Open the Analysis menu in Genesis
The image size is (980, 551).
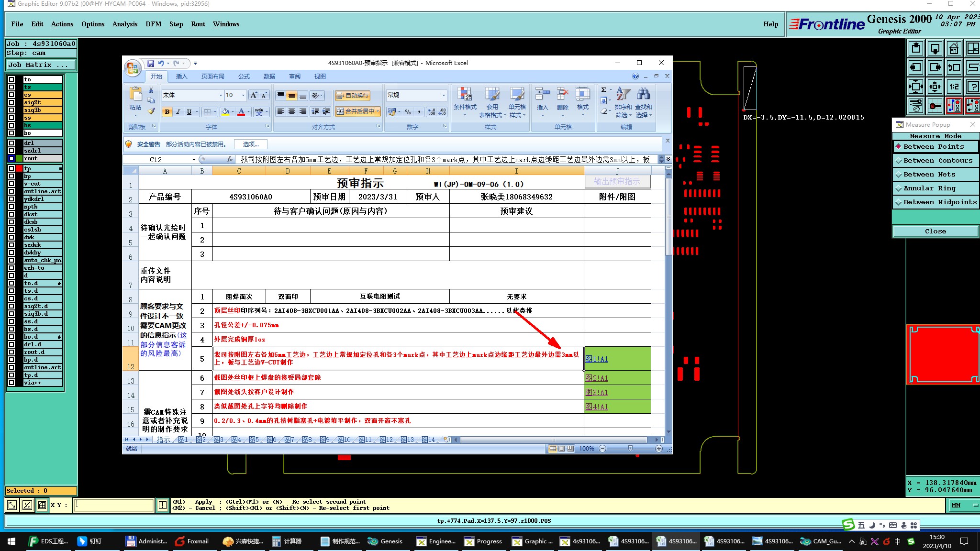[124, 24]
